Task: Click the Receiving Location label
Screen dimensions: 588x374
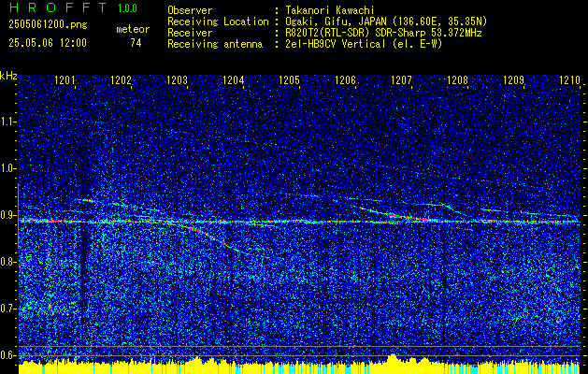Action: click(x=218, y=22)
